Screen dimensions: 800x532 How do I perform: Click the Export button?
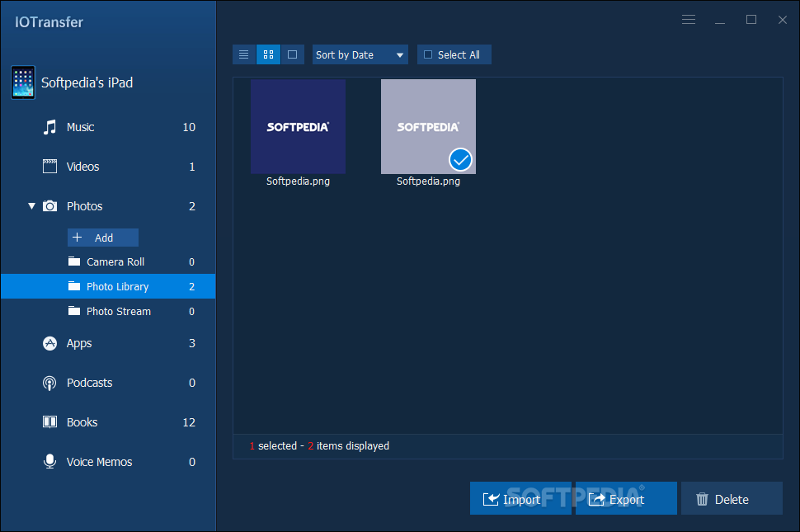point(626,498)
